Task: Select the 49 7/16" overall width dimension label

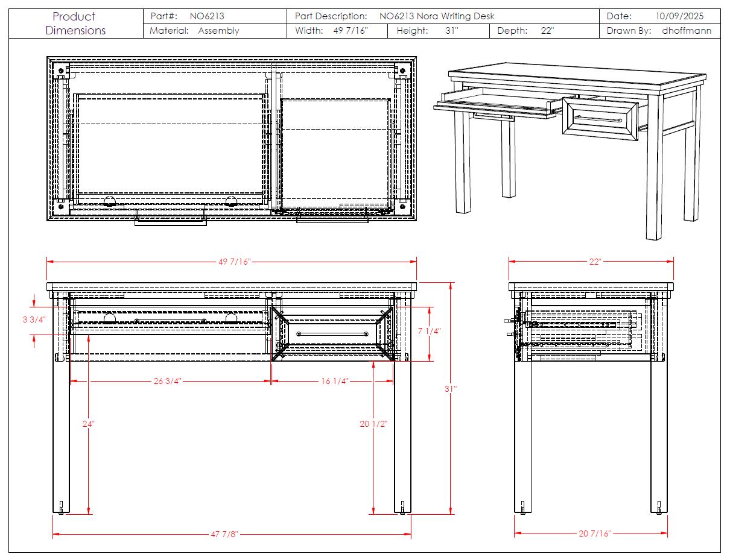Action: 234,262
